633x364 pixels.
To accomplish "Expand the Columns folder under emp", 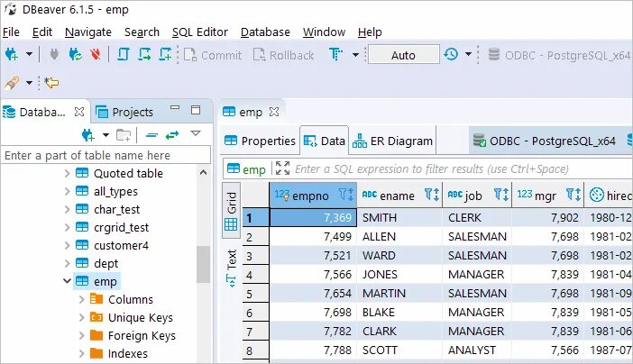I will click(81, 299).
